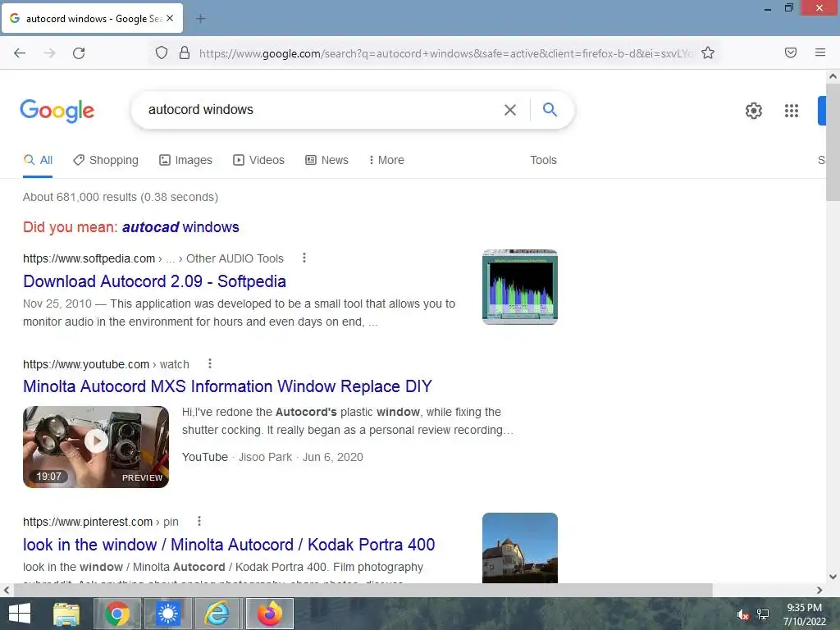Open the taskbar clock showing 9:35 PM
This screenshot has height=630, width=840.
[804, 614]
